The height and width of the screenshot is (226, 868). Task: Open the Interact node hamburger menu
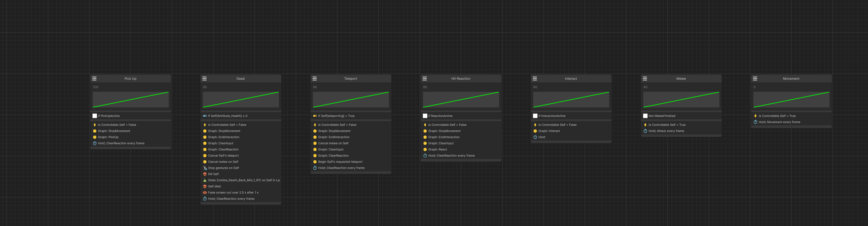[x=535, y=78]
